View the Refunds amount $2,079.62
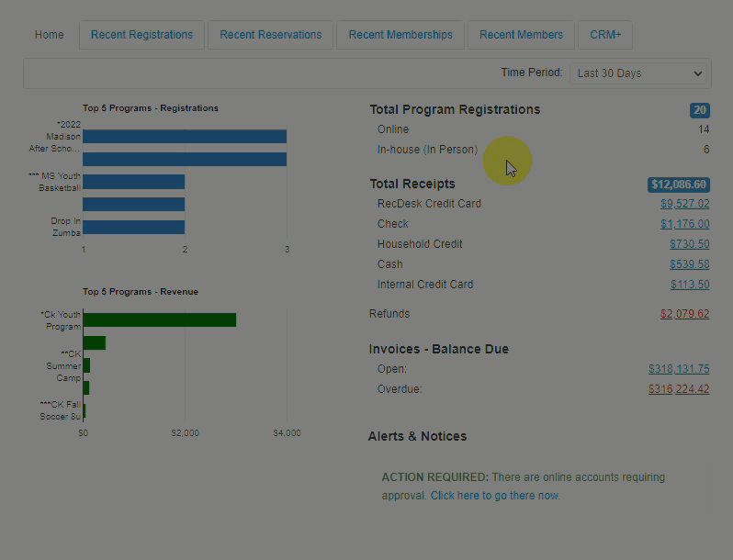This screenshot has width=733, height=560. click(684, 314)
